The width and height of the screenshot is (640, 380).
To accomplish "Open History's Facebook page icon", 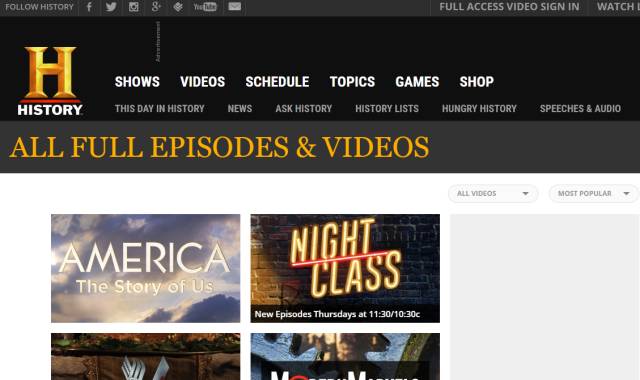I will (89, 7).
